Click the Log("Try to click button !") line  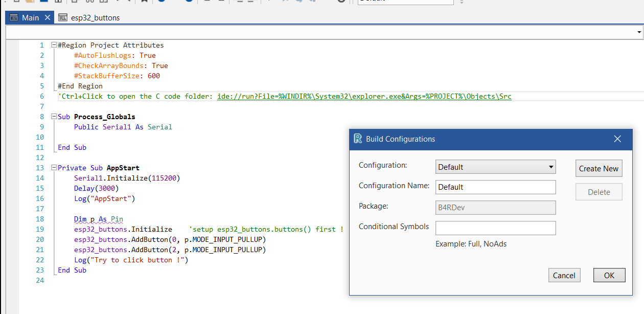pyautogui.click(x=131, y=260)
